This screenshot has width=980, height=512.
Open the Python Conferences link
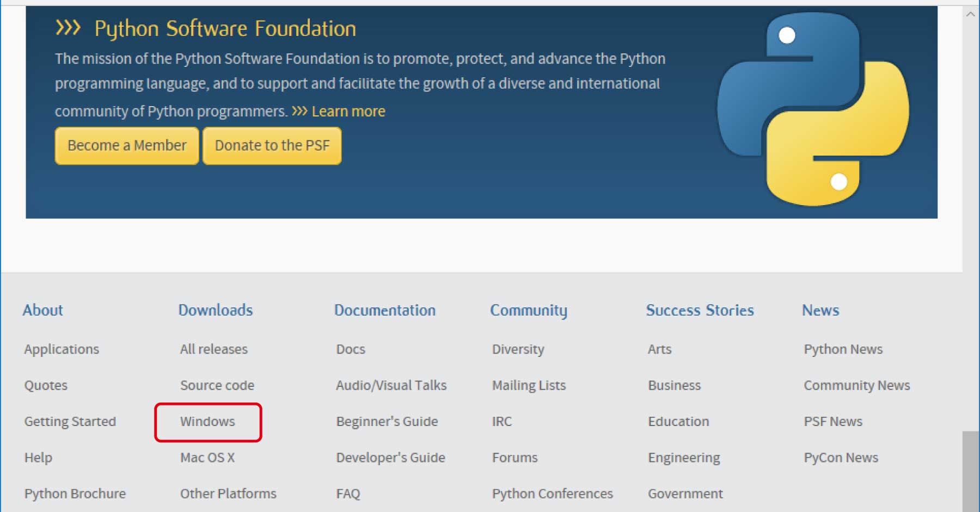[x=553, y=494]
